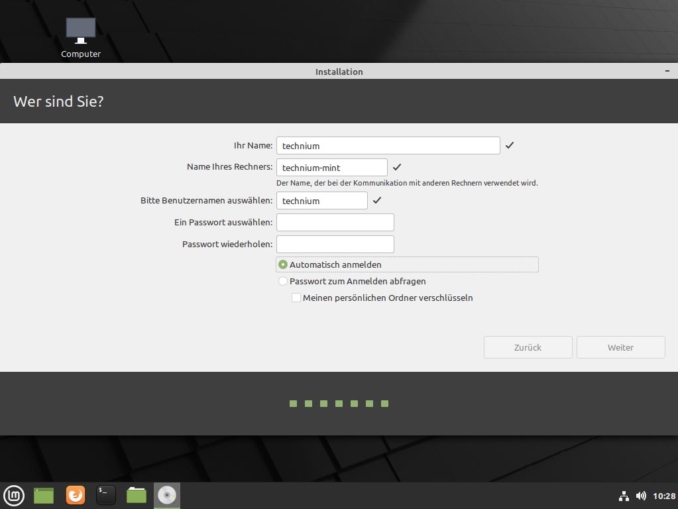Select Automatisch anmelden radio option

pyautogui.click(x=283, y=264)
